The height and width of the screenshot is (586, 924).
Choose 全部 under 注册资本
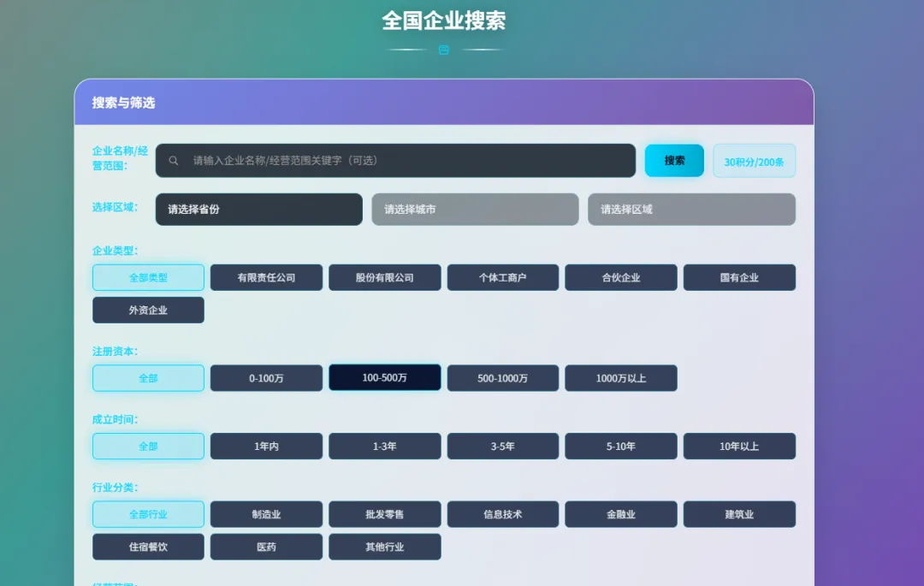click(148, 376)
